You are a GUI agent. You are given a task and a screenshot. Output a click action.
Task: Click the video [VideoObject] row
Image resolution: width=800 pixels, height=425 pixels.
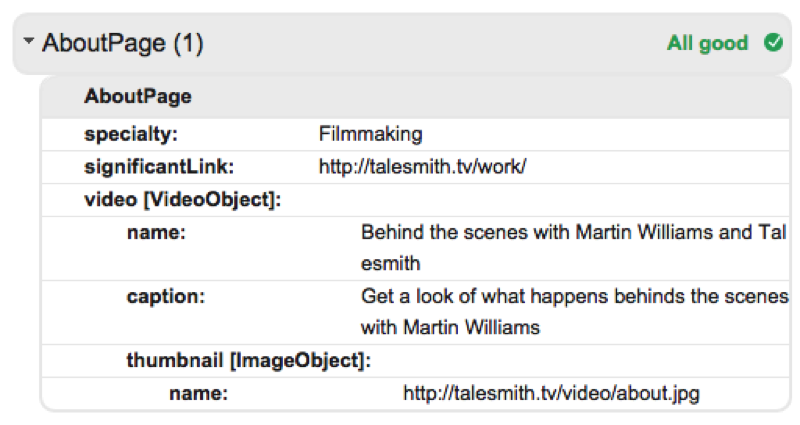tap(415, 200)
